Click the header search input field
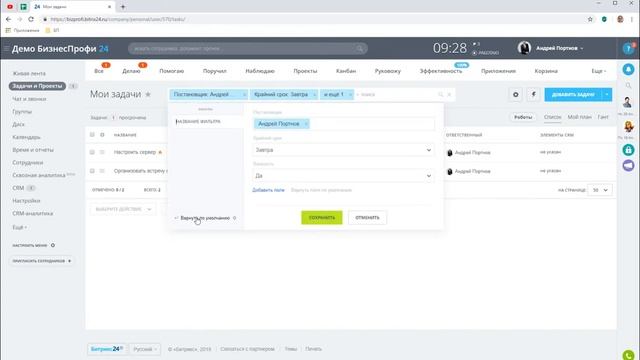Screen dimensions: 640x360 coord(248,49)
